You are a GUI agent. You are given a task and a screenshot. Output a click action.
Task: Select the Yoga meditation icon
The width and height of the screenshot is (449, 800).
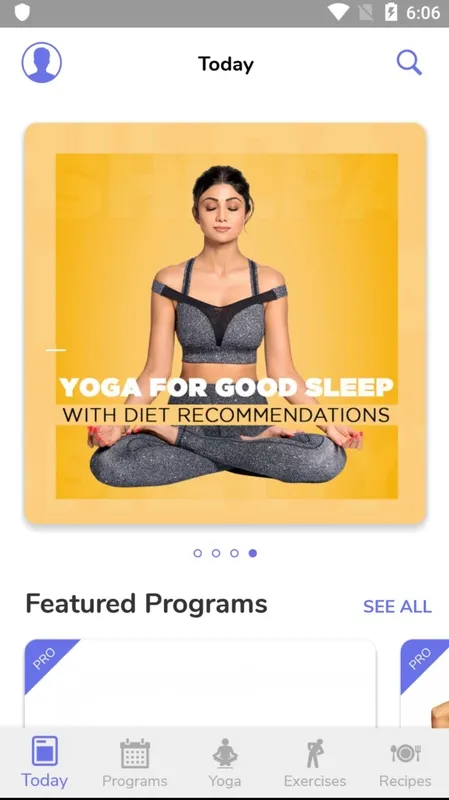(225, 753)
